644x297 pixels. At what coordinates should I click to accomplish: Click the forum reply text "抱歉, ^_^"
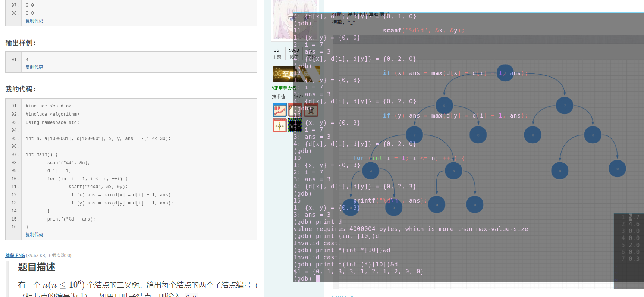(343, 22)
